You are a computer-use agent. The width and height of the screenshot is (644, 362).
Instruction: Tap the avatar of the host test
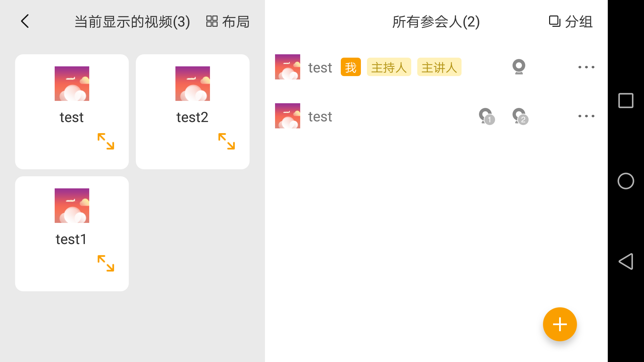tap(287, 67)
